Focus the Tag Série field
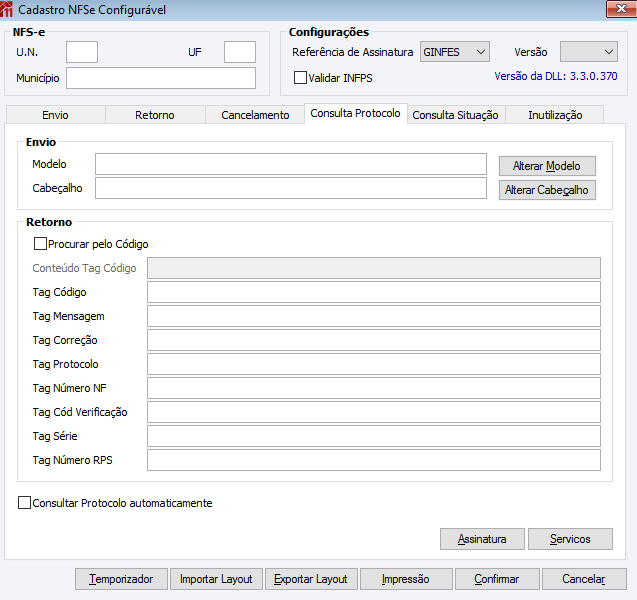 (374, 435)
